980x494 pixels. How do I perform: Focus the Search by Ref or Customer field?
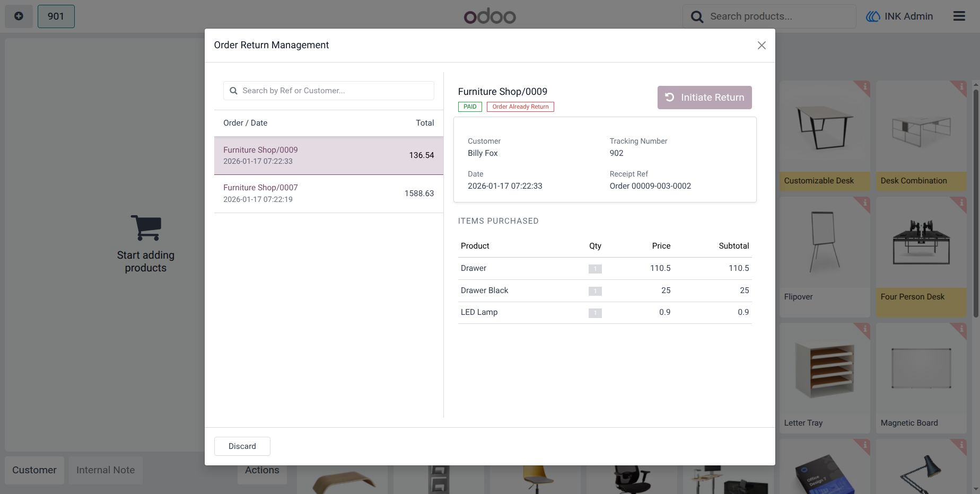(x=329, y=91)
